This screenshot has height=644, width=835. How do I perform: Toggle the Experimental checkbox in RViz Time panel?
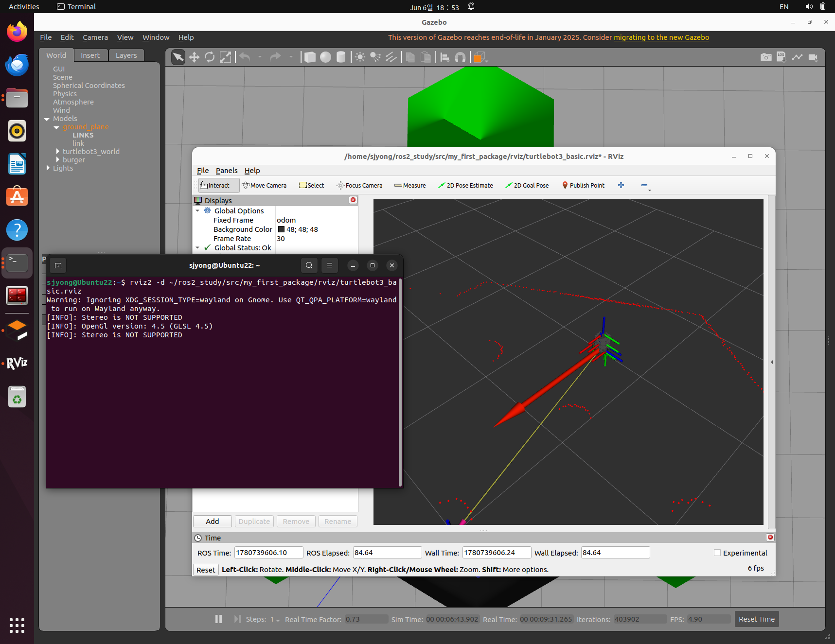coord(717,553)
